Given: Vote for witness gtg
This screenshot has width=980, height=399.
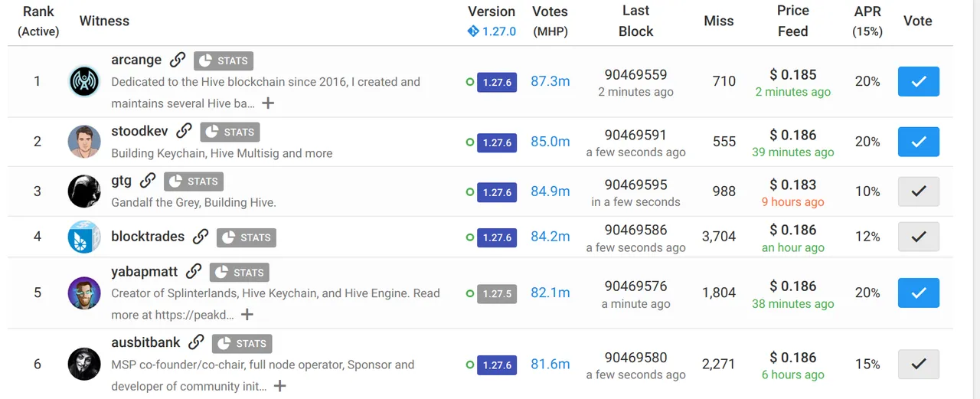Looking at the screenshot, I should point(918,191).
